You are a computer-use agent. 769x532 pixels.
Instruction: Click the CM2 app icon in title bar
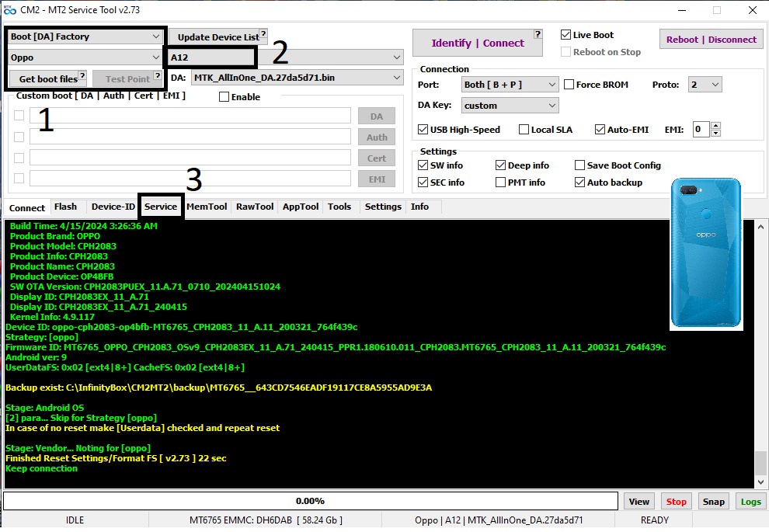tap(10, 10)
